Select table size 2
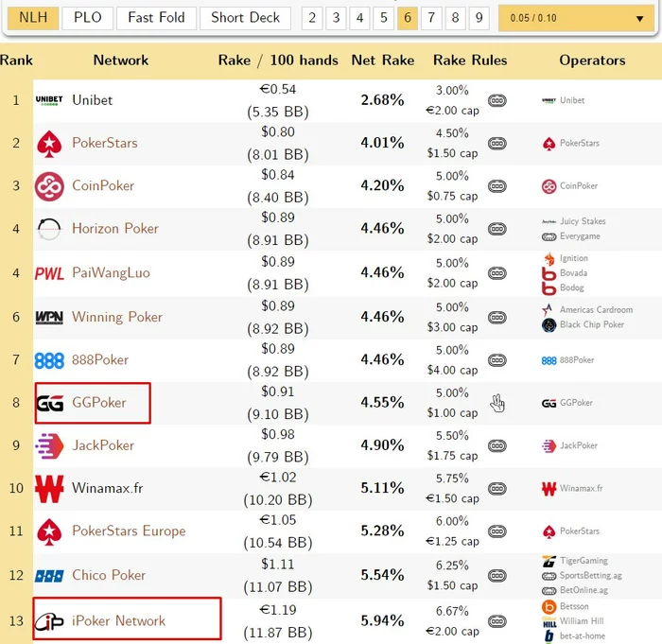Screen dimensions: 662x644 click(x=312, y=18)
